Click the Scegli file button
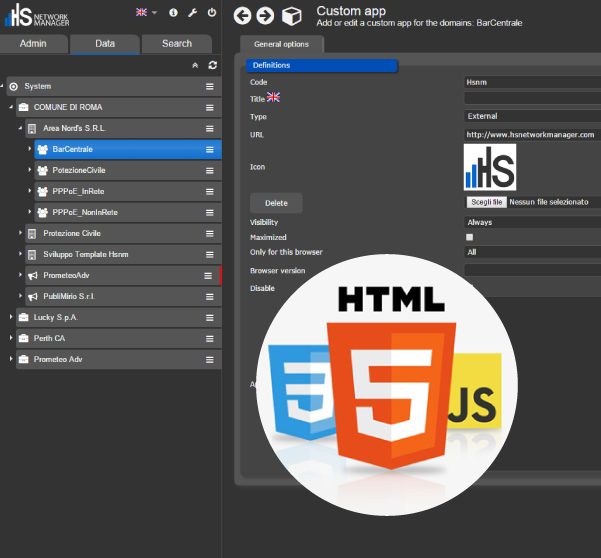Image resolution: width=601 pixels, height=558 pixels. [x=486, y=202]
